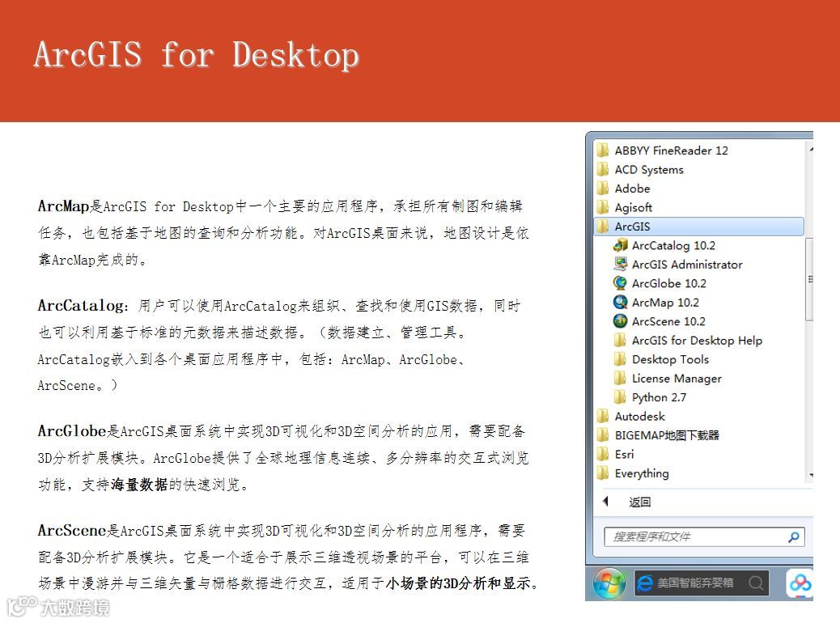The image size is (840, 623).
Task: Open the Autodesk program folder
Action: [630, 416]
